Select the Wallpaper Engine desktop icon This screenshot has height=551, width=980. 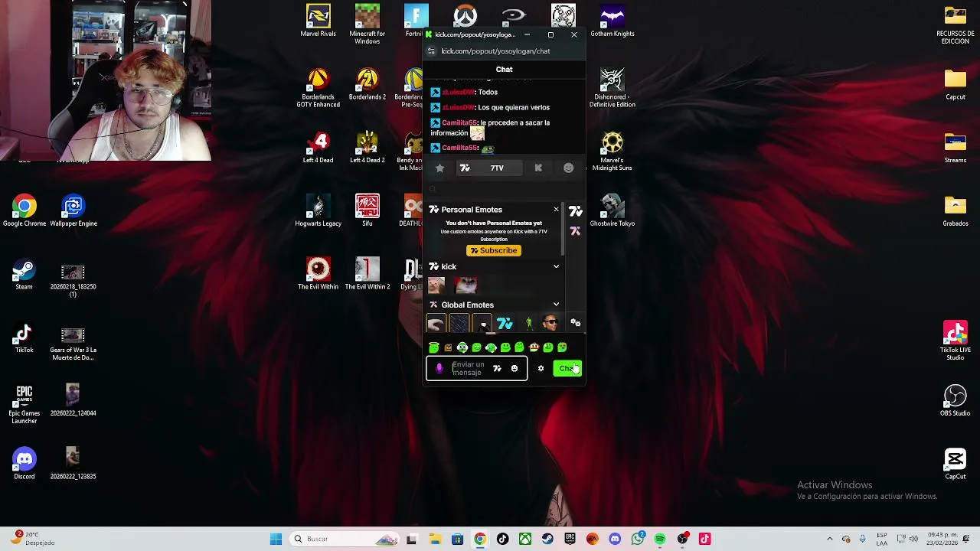pos(73,210)
